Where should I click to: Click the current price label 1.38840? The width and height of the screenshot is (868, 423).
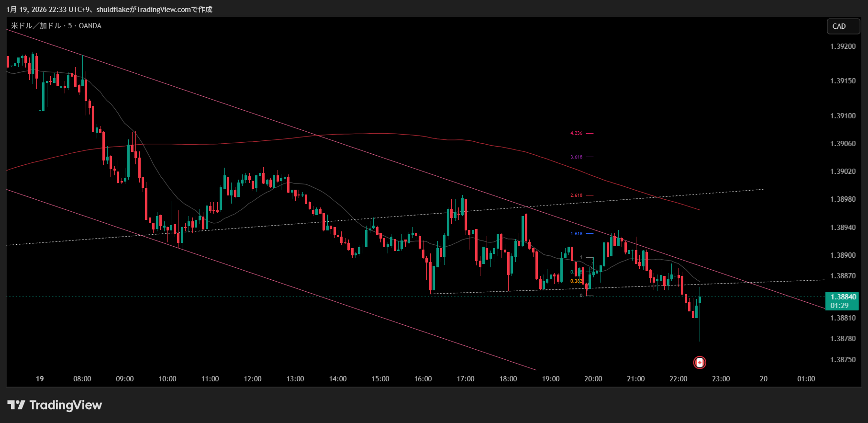pyautogui.click(x=843, y=297)
